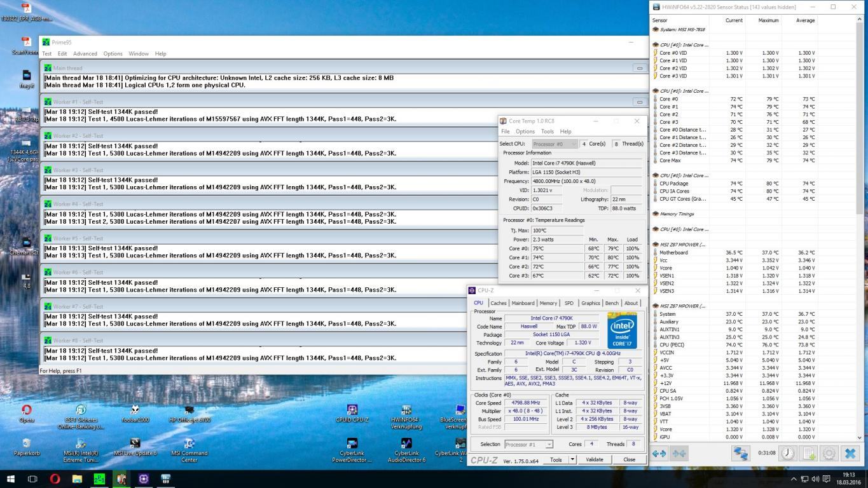Screen dimensions: 868x488
Task: Click HWiNFO blue X close-sensors icon
Action: click(x=850, y=453)
